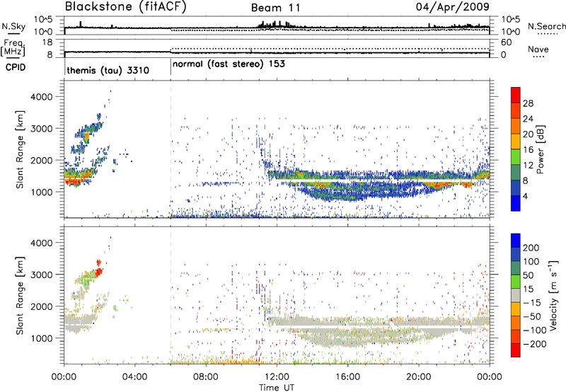Click 'Slant Range [km]' label of velocity panel
Viewport: 566px width, 392px height.
click(20, 295)
